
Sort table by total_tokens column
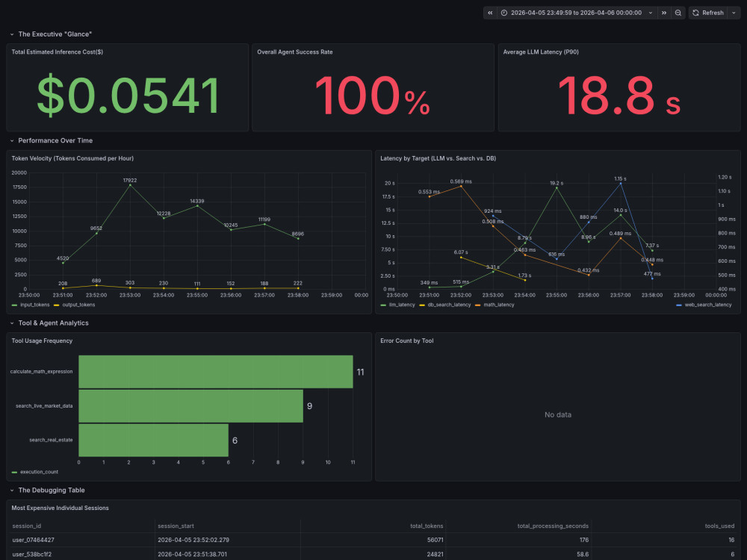[x=427, y=526]
